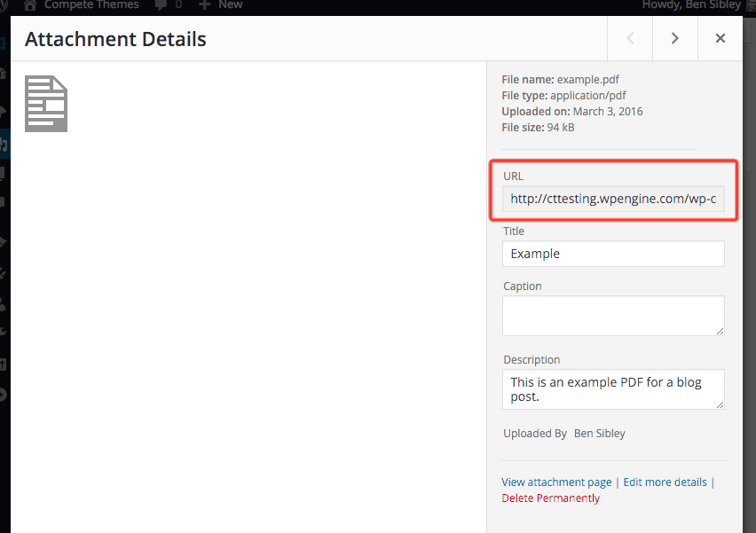This screenshot has width=756, height=533.
Task: Click the Delete Permanently link
Action: coord(550,498)
